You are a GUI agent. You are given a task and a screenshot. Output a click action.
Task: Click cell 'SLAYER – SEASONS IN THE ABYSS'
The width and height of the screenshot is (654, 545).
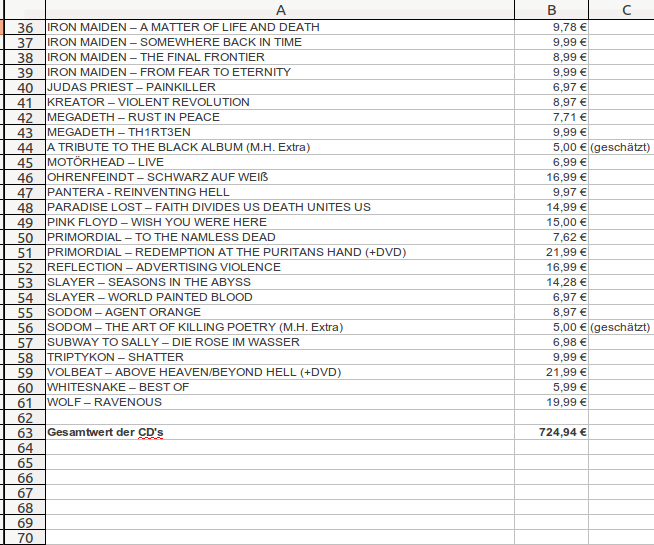click(280, 283)
